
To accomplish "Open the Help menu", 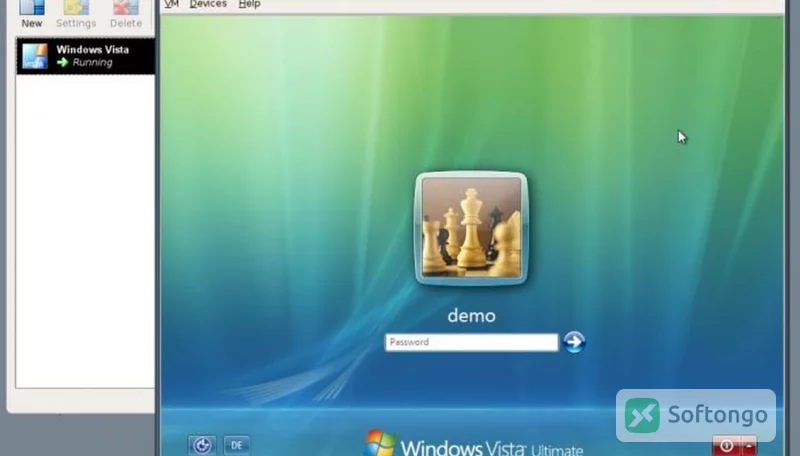I will 249,4.
